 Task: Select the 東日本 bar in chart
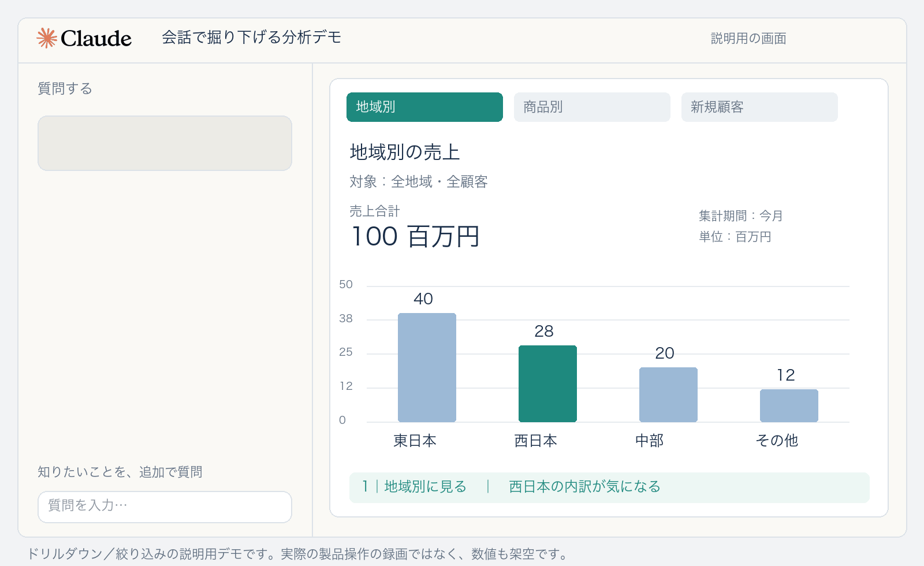[427, 367]
